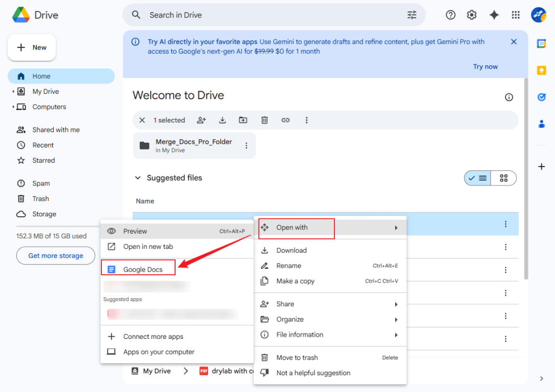Click the Move to trash toolbar icon
Screen dimensions: 555x392
point(264,120)
